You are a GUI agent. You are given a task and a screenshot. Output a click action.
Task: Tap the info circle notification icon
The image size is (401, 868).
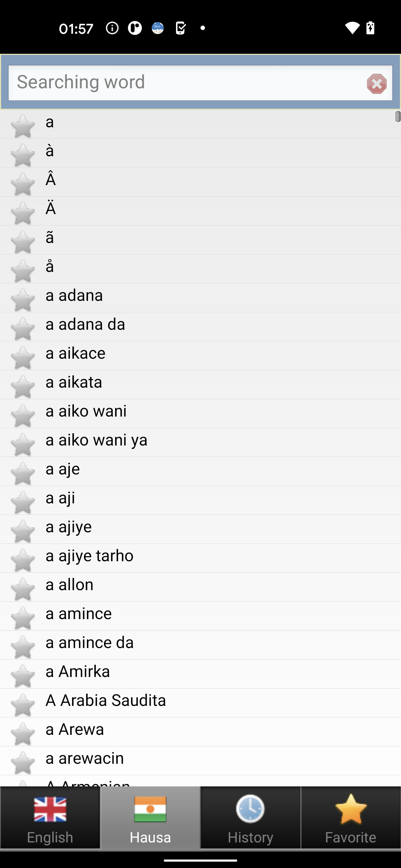coord(112,28)
